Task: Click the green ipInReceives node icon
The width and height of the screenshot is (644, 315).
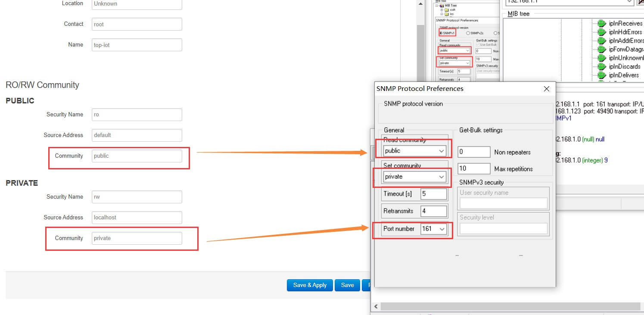Action: (601, 23)
